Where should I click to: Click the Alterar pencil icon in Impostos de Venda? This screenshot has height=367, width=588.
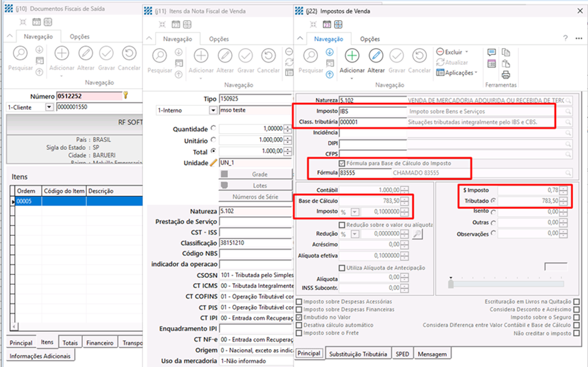(x=376, y=56)
